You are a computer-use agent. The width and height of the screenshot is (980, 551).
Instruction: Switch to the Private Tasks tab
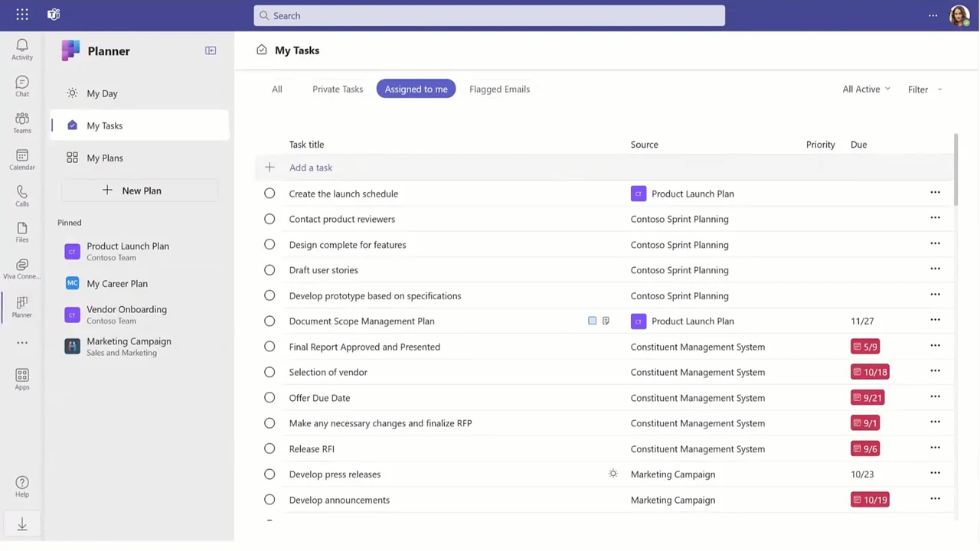coord(338,89)
